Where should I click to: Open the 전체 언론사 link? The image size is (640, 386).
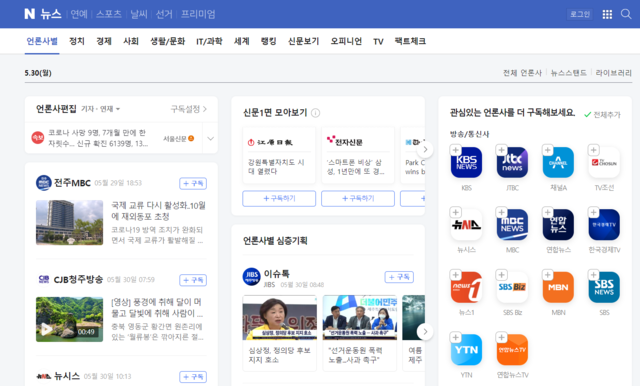click(522, 73)
